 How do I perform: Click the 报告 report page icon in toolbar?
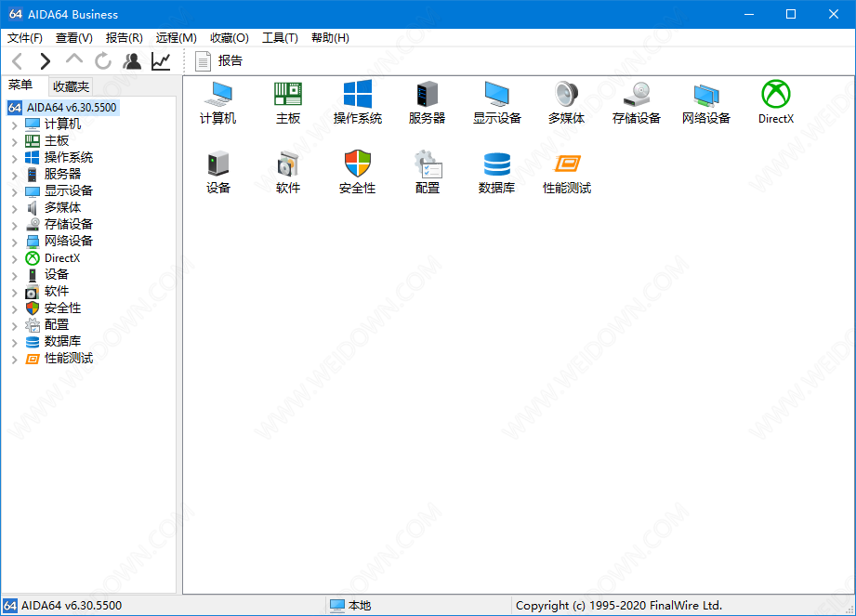coord(203,61)
